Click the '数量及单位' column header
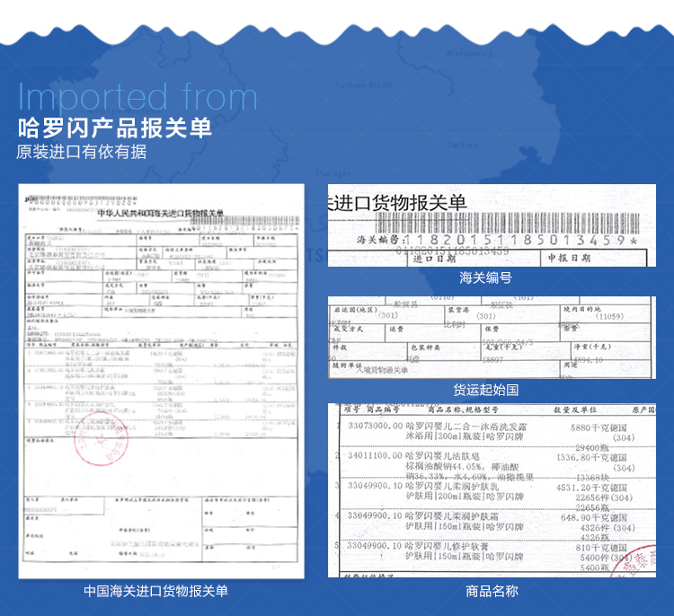Viewport: 674px width, 616px height. tap(575, 409)
